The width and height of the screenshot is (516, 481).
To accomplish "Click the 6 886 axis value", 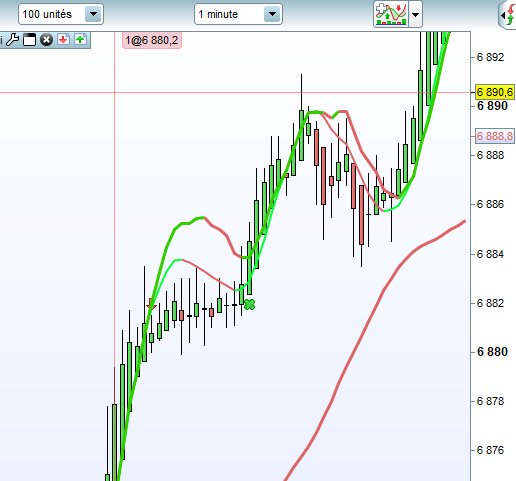I will click(490, 204).
